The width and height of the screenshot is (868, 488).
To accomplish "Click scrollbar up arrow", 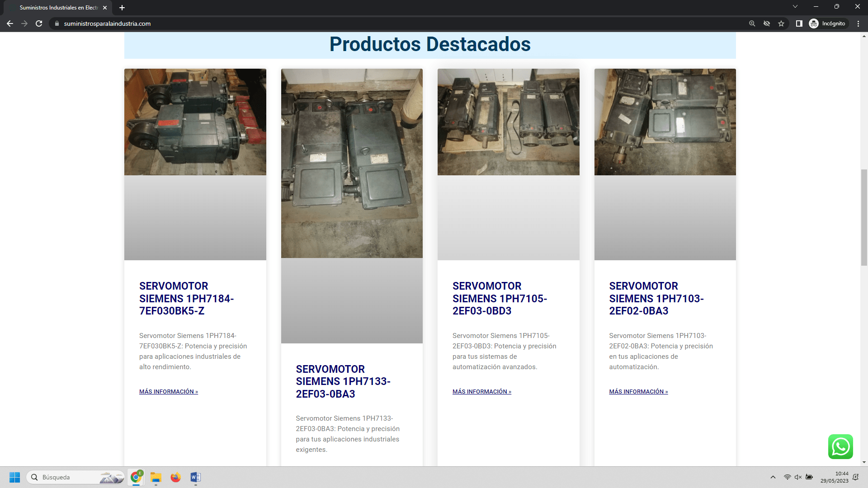I will (x=864, y=36).
